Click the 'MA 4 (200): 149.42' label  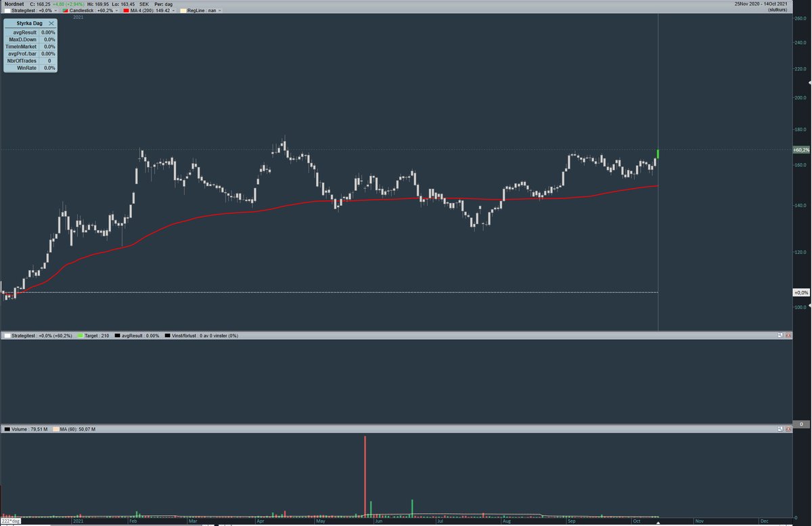(151, 12)
